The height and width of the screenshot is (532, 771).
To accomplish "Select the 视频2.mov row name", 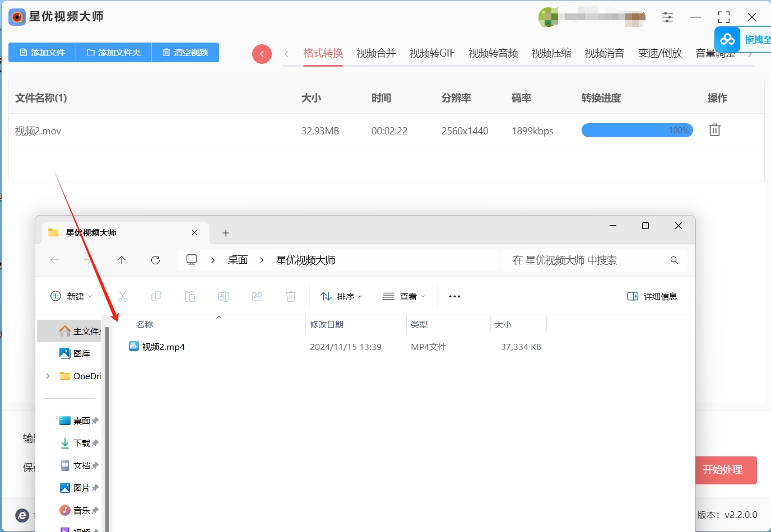I will point(38,131).
